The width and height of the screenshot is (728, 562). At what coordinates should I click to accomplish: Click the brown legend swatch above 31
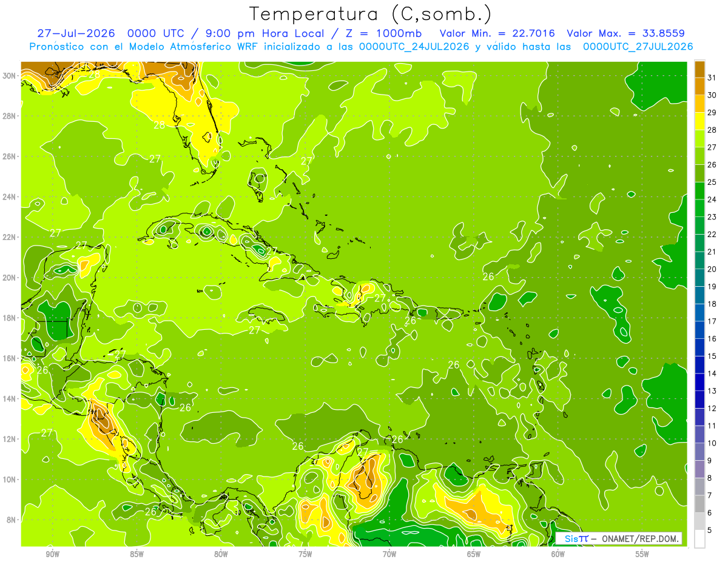(699, 69)
